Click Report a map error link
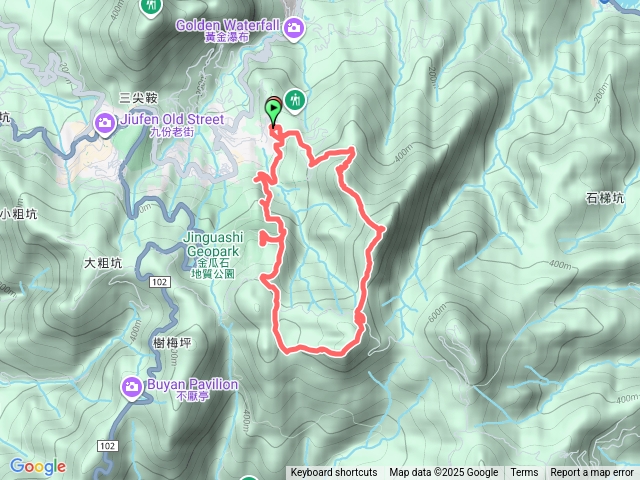Viewport: 640px width, 480px height. tap(591, 473)
